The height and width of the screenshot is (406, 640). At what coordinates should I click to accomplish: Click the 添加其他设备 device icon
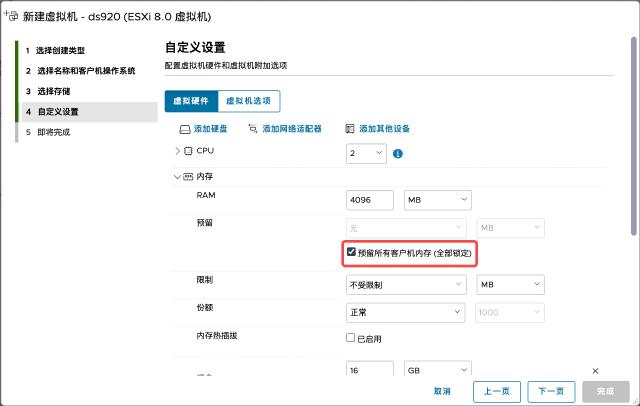tap(350, 129)
